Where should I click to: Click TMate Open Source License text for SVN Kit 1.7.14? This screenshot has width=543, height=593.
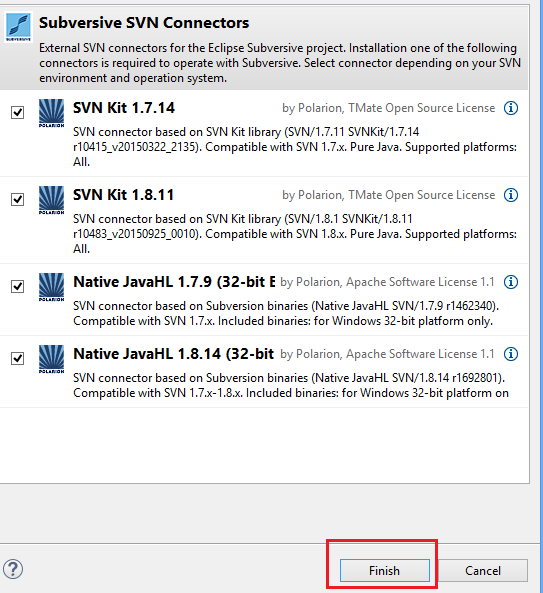click(422, 108)
